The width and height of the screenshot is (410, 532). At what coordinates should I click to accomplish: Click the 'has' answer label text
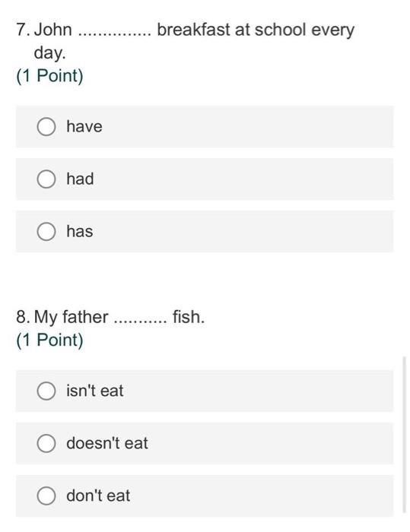coord(79,231)
